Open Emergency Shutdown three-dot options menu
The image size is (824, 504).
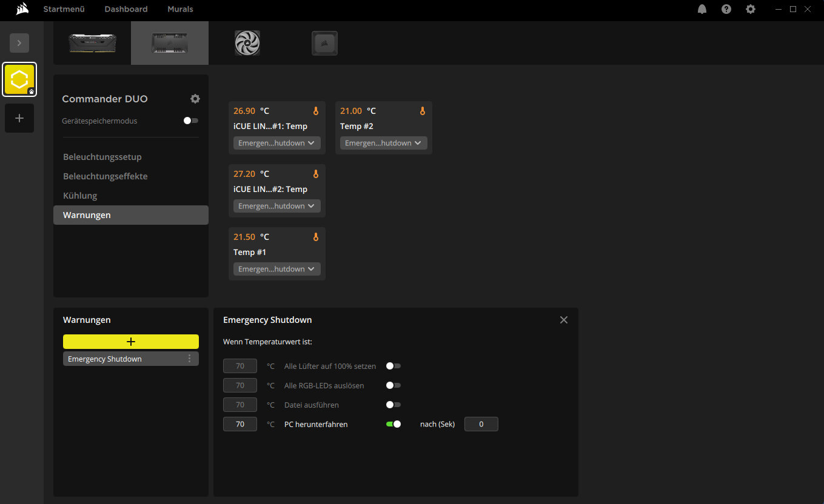pyautogui.click(x=189, y=359)
